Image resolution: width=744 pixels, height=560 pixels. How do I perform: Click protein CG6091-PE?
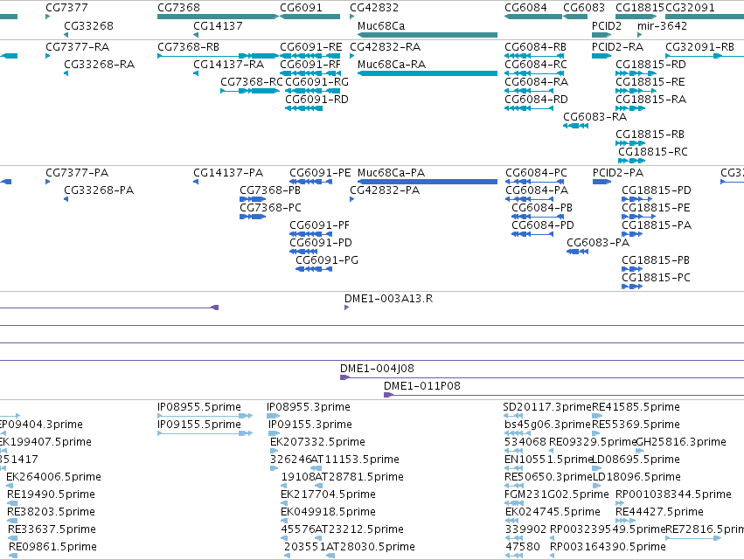pyautogui.click(x=310, y=182)
